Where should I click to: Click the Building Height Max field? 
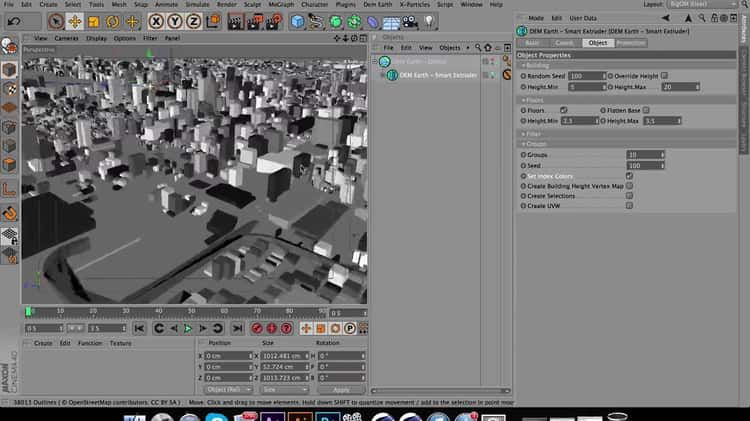(681, 87)
